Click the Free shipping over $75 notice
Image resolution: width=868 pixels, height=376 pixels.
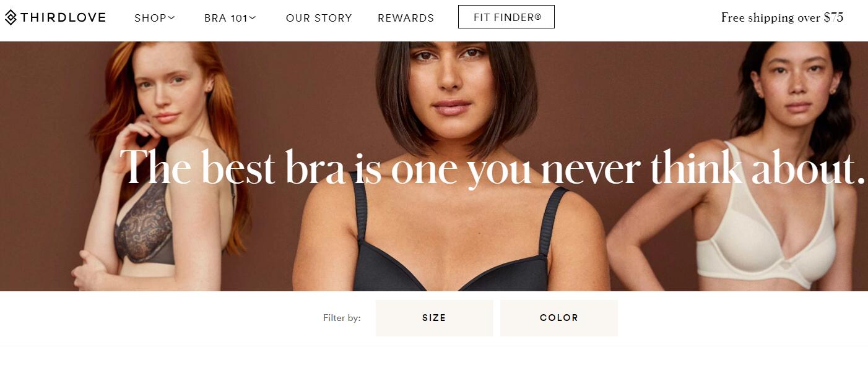tap(782, 17)
